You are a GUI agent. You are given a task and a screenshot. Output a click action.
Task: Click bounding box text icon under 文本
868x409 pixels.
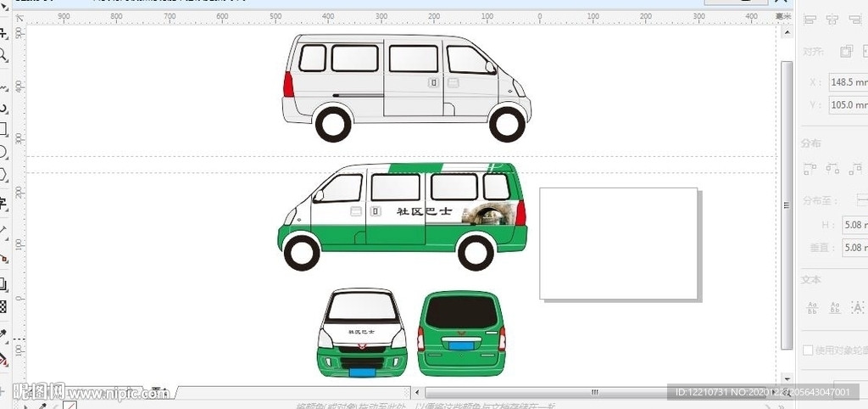tap(858, 307)
